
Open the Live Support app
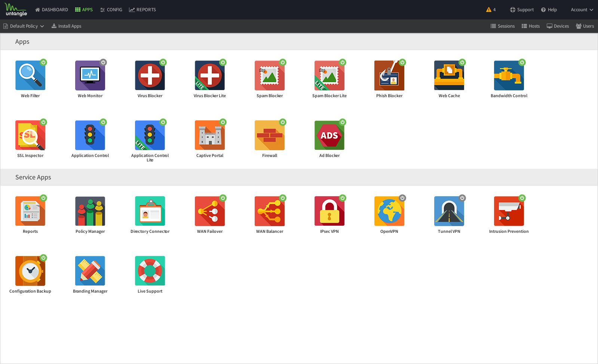pyautogui.click(x=150, y=271)
